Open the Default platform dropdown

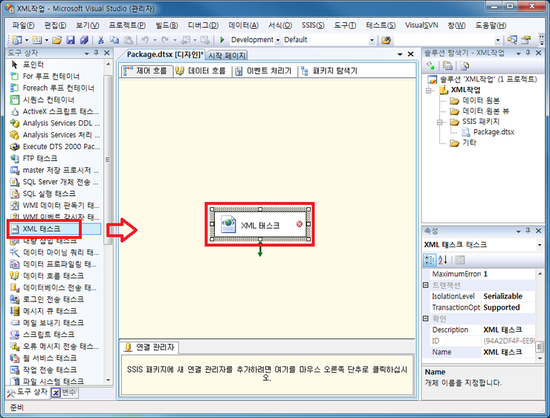click(x=372, y=40)
